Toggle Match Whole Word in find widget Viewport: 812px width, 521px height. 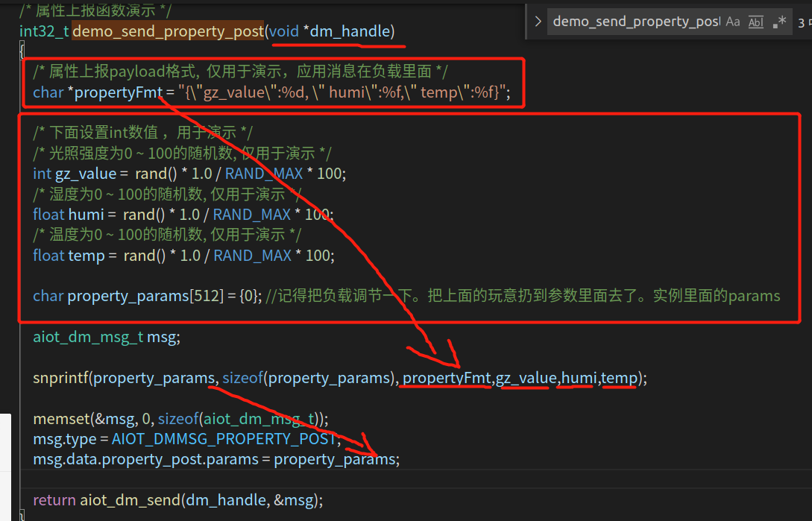756,22
